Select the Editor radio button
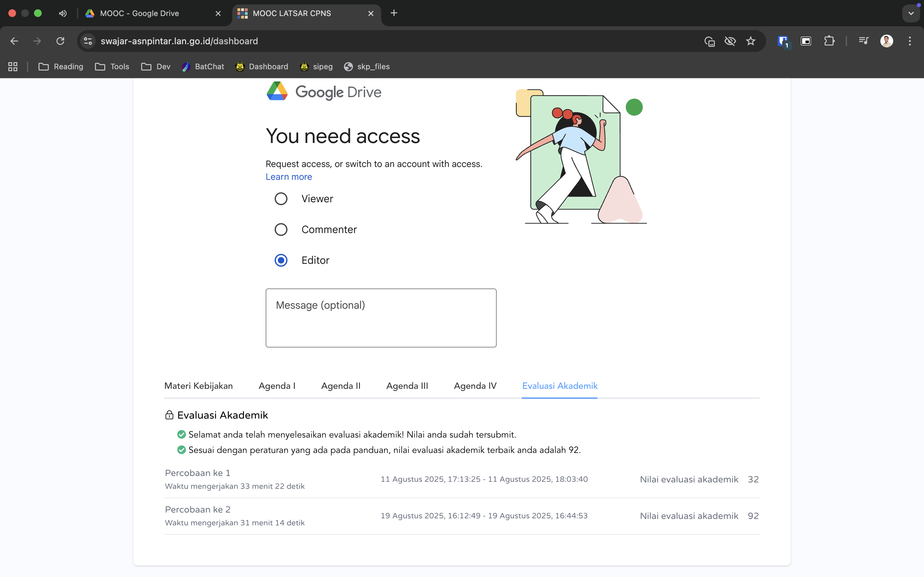This screenshot has width=924, height=577. [281, 260]
